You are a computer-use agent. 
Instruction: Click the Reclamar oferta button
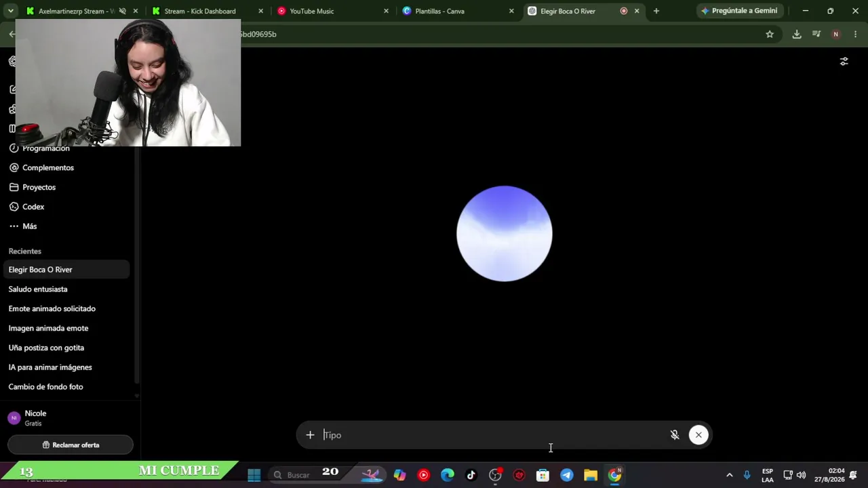pos(71,445)
